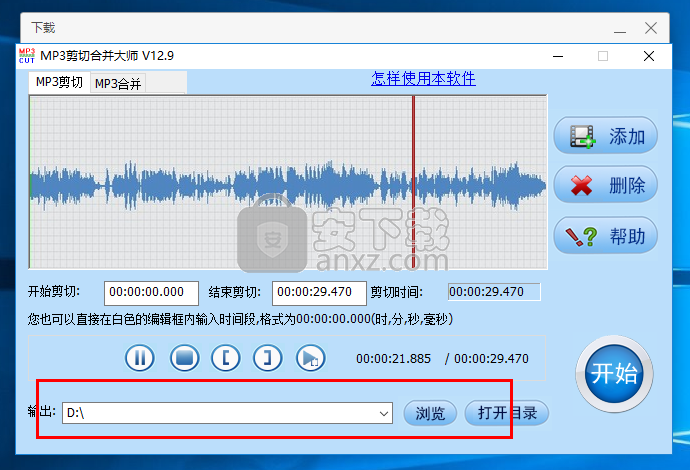690x470 pixels.
Task: Play the selected cut segment
Action: pyautogui.click(x=311, y=358)
